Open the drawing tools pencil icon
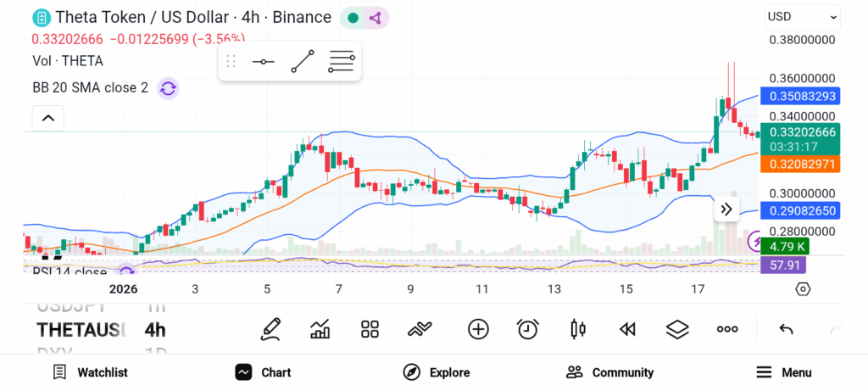The image size is (868, 391). (270, 329)
